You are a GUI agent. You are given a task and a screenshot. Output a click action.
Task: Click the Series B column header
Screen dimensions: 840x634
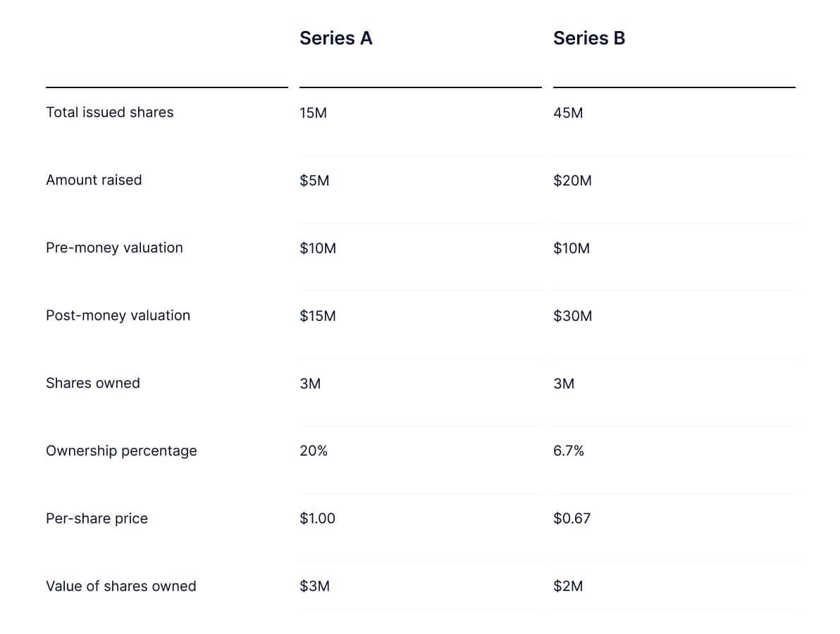pyautogui.click(x=588, y=38)
